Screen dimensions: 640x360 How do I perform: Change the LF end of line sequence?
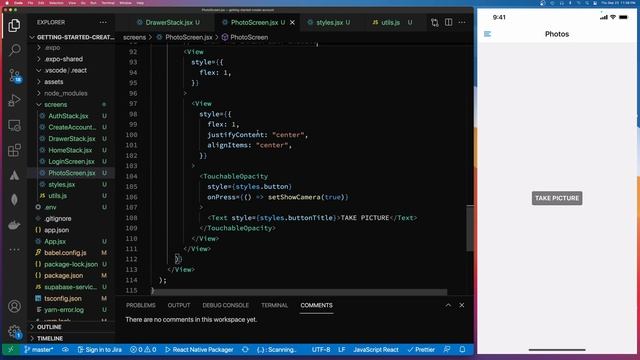coord(341,350)
